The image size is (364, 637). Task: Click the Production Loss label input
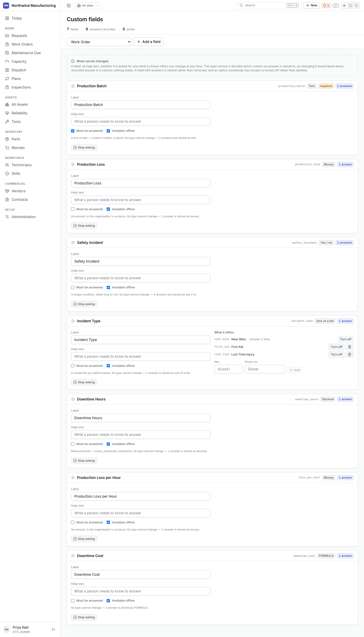click(141, 183)
